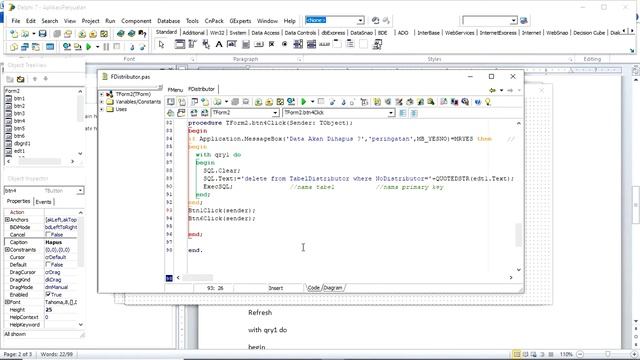
Task: Switch to the ADO palette tab
Action: pyautogui.click(x=403, y=33)
